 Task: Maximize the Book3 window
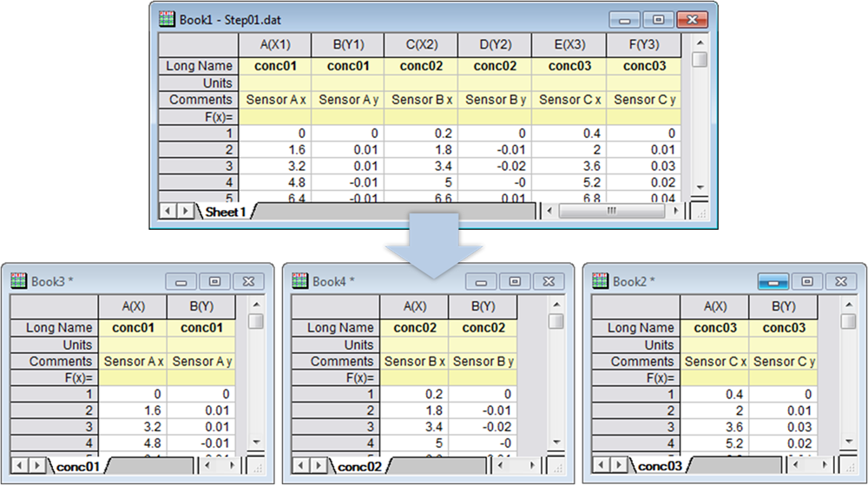point(214,281)
